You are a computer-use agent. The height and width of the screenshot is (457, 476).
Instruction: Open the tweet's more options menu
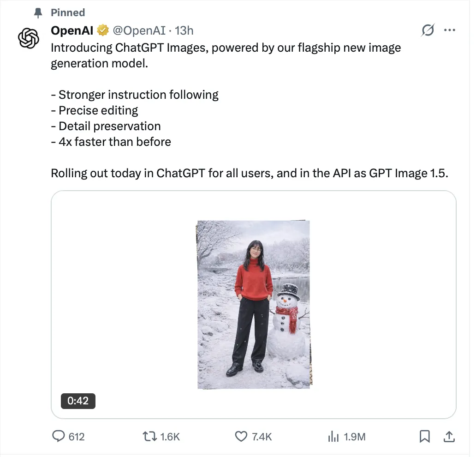click(x=450, y=30)
